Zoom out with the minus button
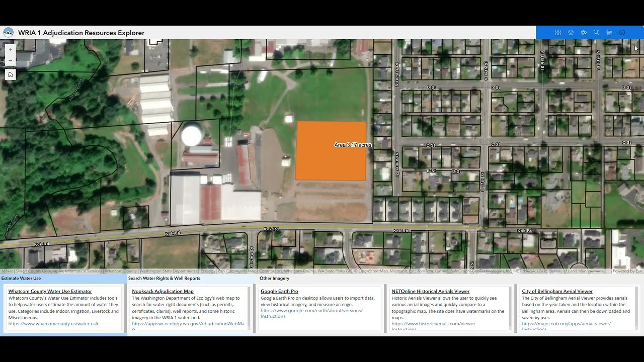The height and width of the screenshot is (362, 644). (11, 60)
